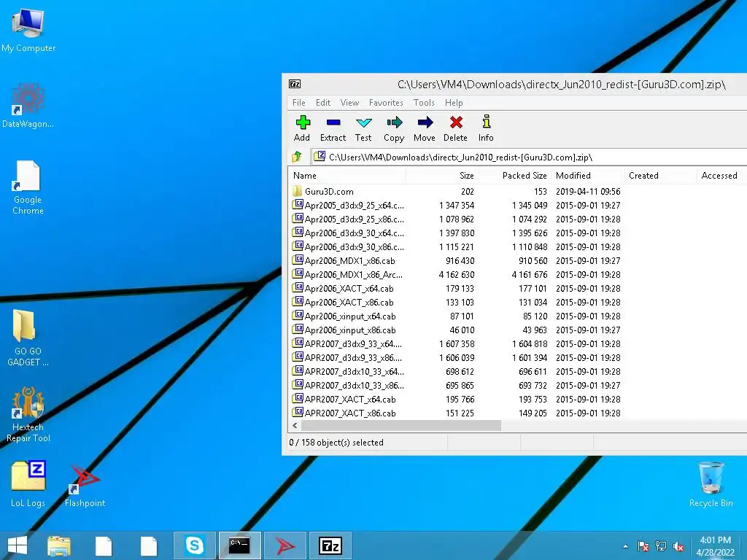Select Flashpoint desktop shortcut
747x560 pixels.
85,485
